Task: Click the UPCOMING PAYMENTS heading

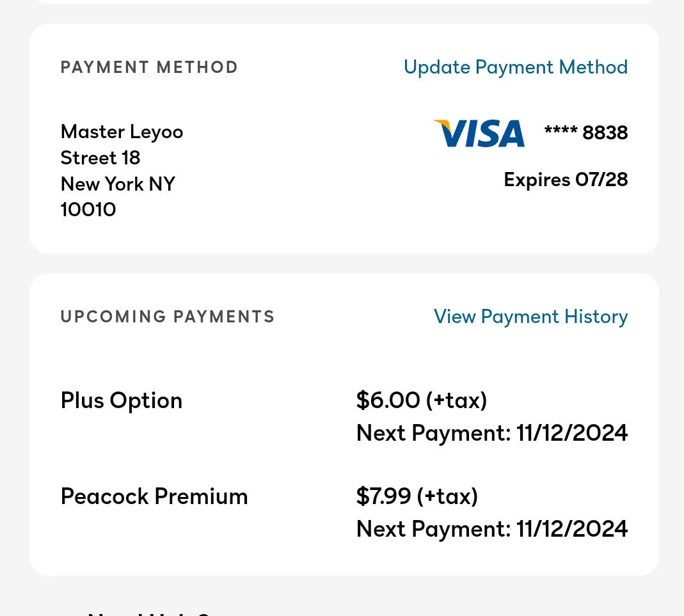Action: (x=168, y=317)
